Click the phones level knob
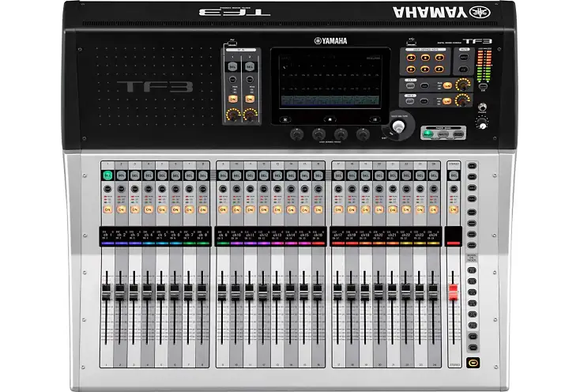Viewport: 580px width, 392px height. pos(482,122)
